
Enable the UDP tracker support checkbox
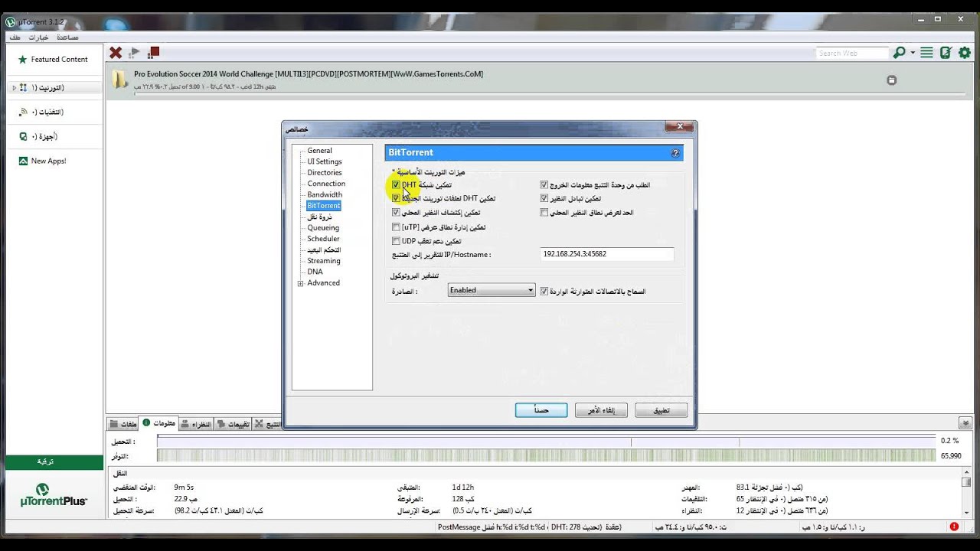[x=396, y=241]
